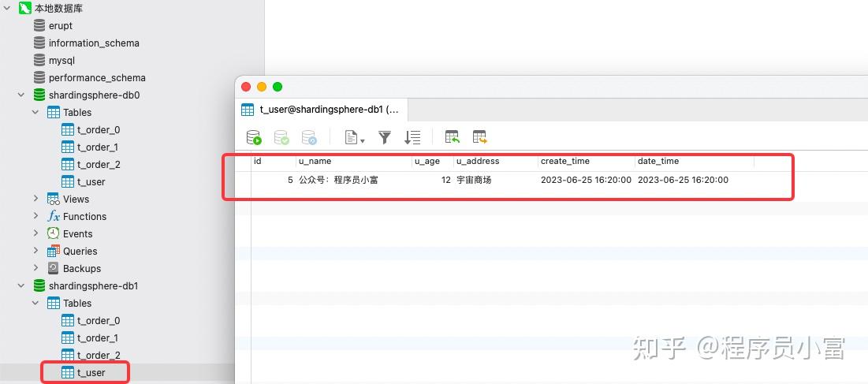Click the Tables icon under shardingsphere-db0
The width and height of the screenshot is (868, 384).
point(53,112)
